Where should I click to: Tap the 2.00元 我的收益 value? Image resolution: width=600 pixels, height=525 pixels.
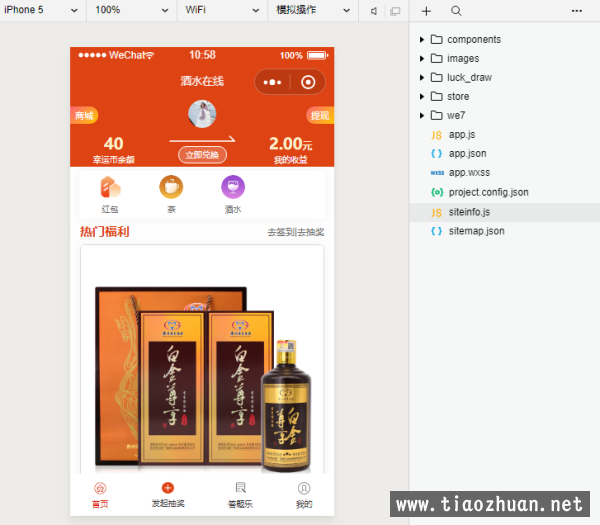tap(291, 150)
